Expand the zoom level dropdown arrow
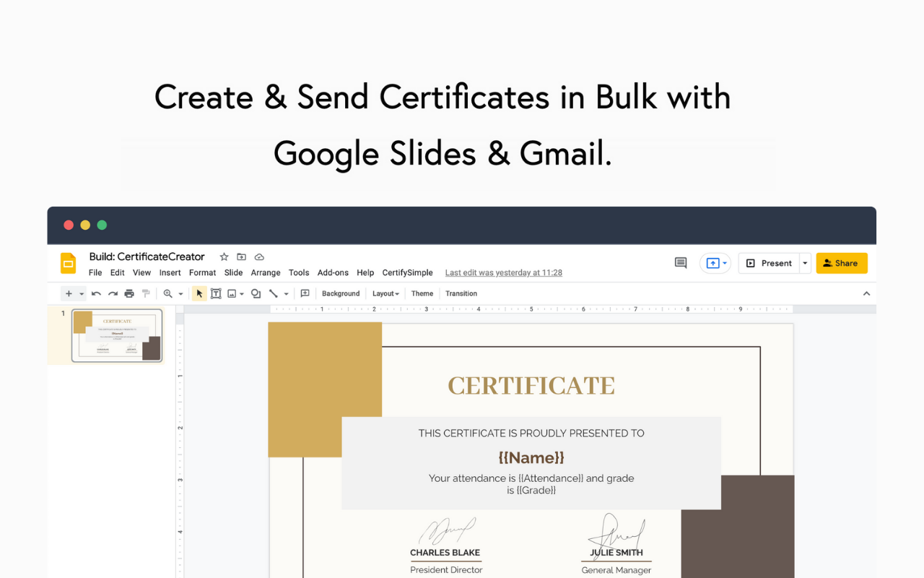The width and height of the screenshot is (924, 578). (x=180, y=294)
